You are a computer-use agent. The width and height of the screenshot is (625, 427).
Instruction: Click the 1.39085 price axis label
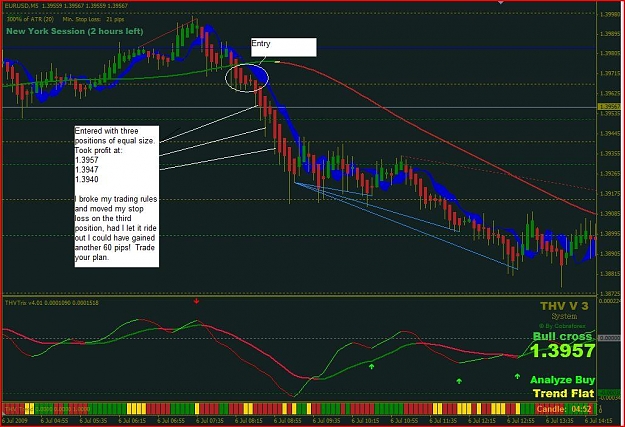tap(610, 214)
